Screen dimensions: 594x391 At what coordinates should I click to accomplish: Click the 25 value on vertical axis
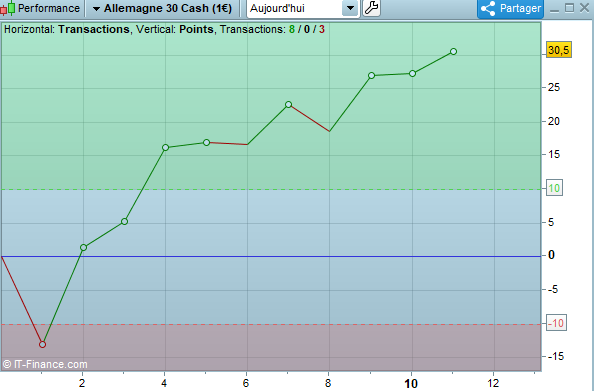(553, 88)
